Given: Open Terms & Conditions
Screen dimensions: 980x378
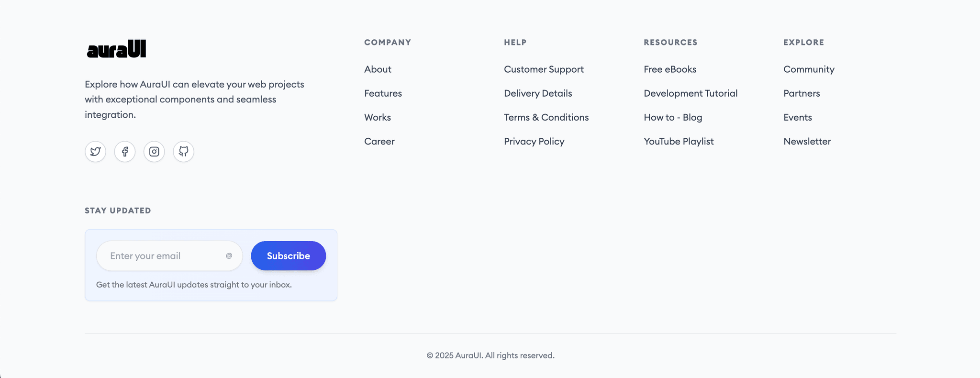Looking at the screenshot, I should pyautogui.click(x=546, y=117).
